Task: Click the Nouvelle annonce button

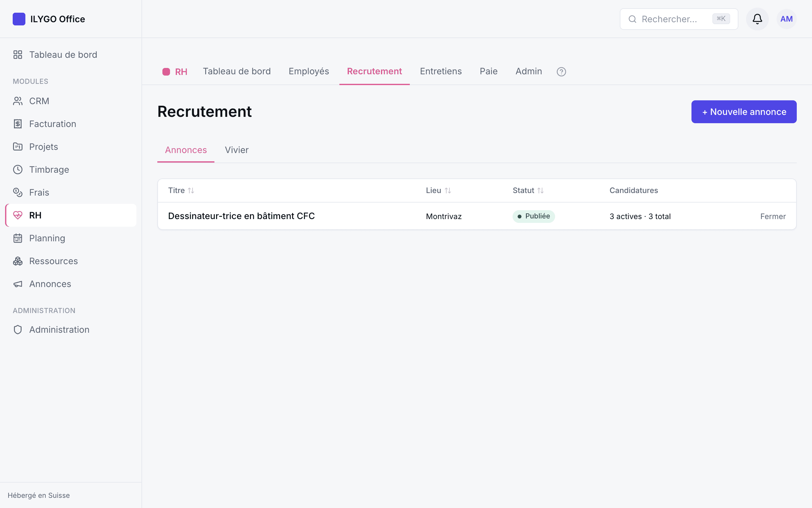Action: 743,112
